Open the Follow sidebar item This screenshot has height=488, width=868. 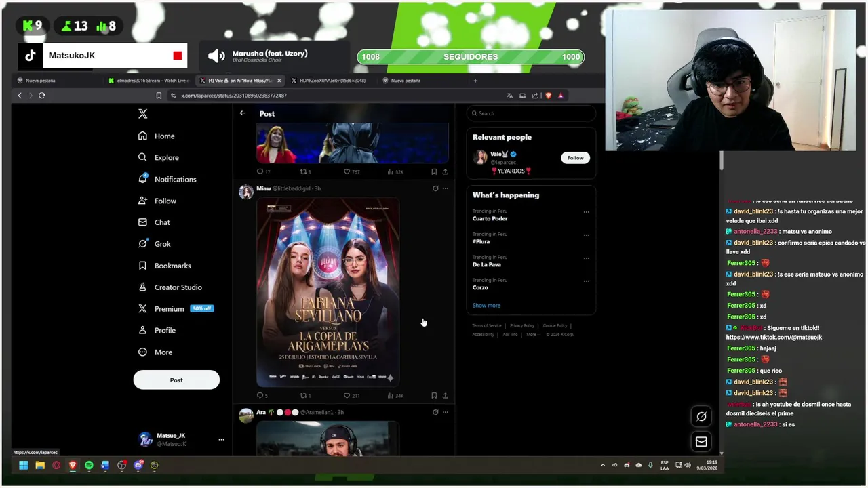(x=157, y=201)
